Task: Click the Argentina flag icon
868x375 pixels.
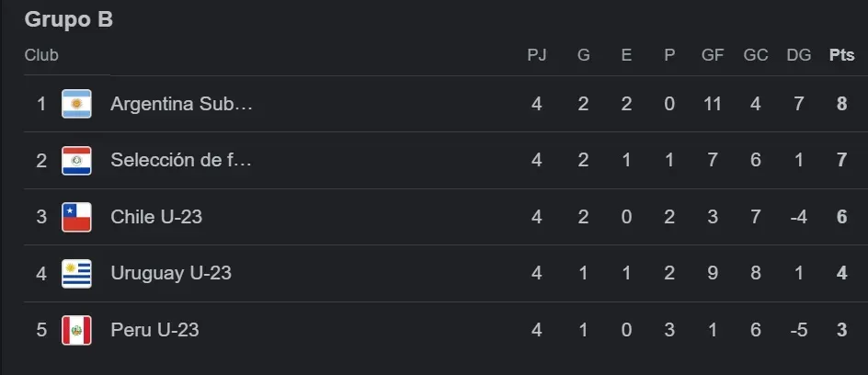Action: click(x=76, y=104)
